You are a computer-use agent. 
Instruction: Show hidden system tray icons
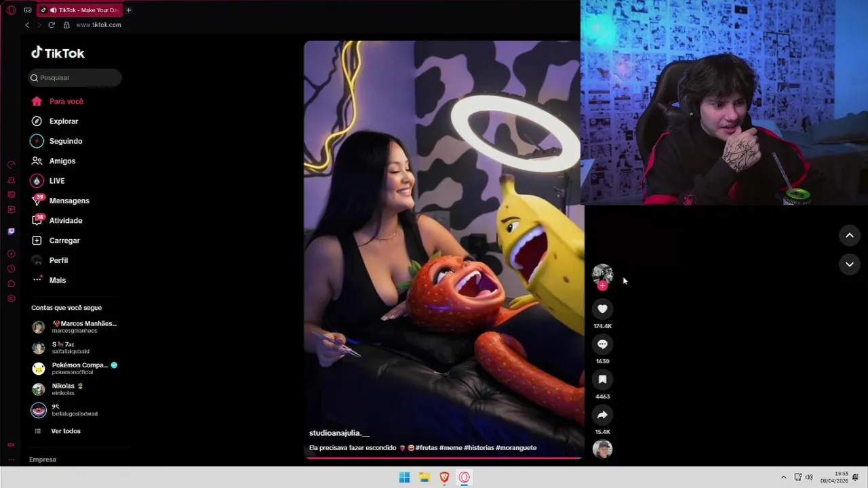783,478
